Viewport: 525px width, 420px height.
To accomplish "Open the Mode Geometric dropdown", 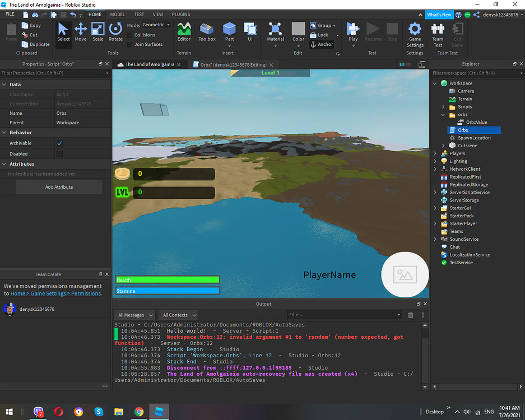I will click(156, 25).
